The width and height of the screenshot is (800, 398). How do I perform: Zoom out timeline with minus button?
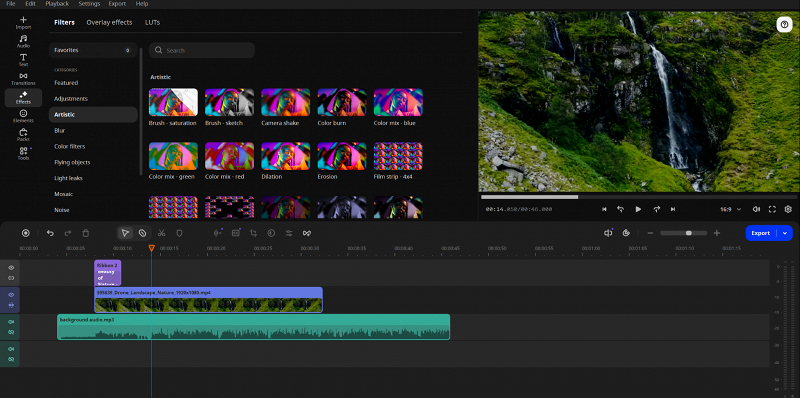pos(650,233)
